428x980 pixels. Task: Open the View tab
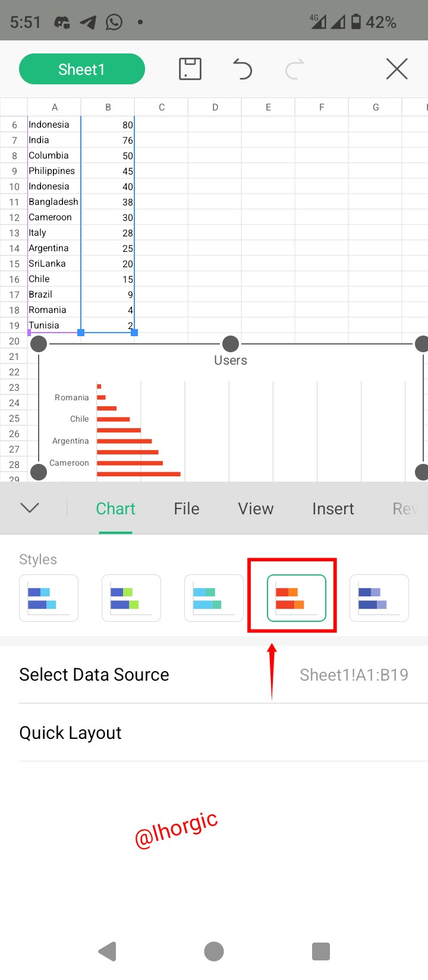256,509
